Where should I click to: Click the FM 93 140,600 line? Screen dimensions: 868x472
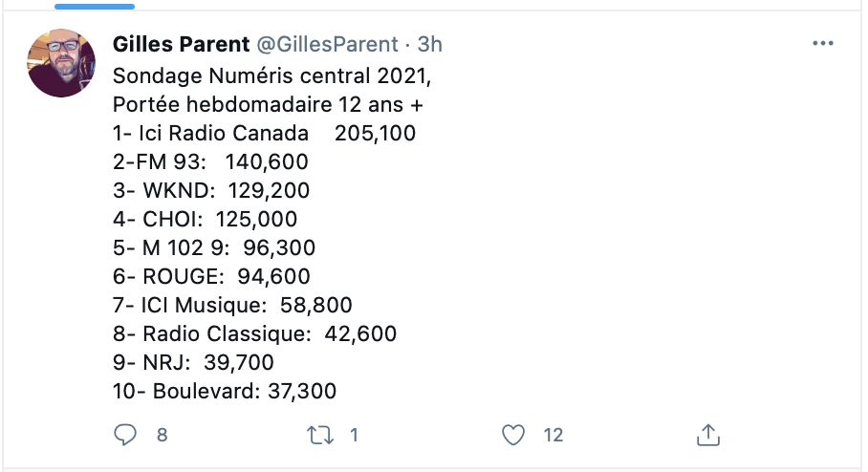click(210, 162)
